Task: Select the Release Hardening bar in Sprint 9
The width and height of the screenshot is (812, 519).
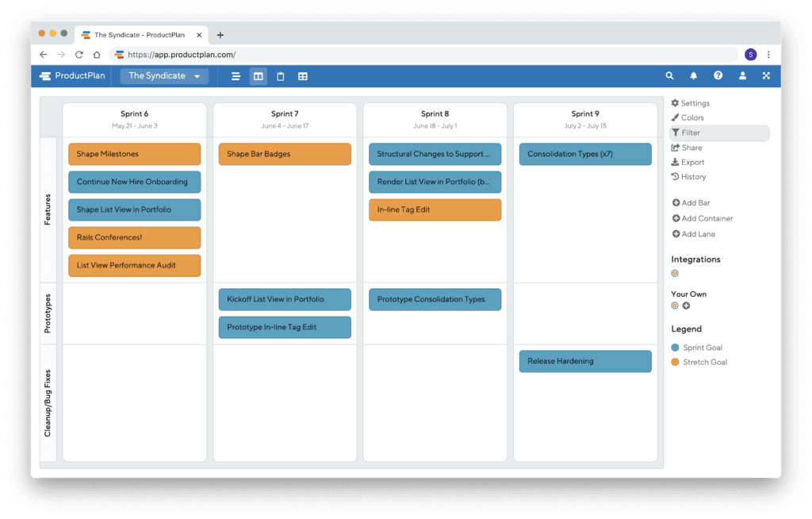Action: (x=584, y=361)
